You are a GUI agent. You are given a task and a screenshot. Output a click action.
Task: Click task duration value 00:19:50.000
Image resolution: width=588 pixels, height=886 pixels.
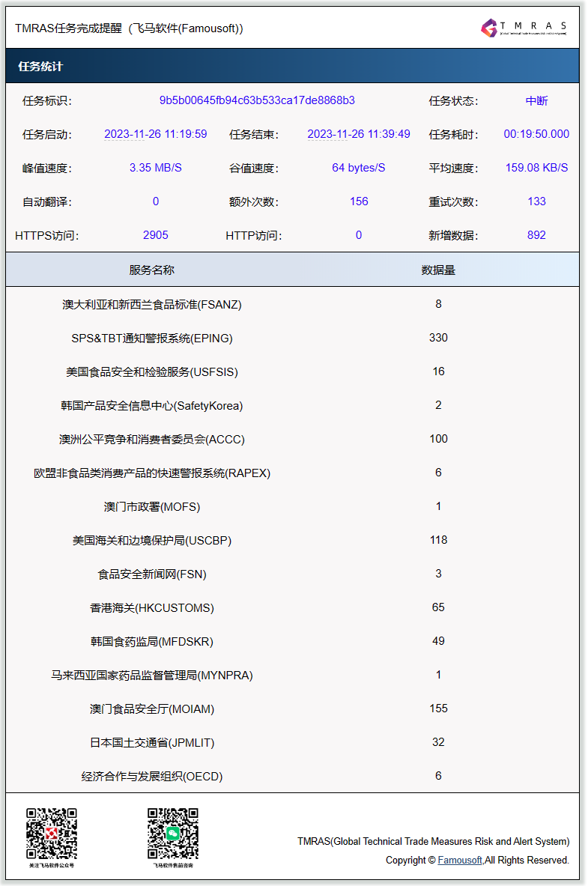tap(536, 135)
